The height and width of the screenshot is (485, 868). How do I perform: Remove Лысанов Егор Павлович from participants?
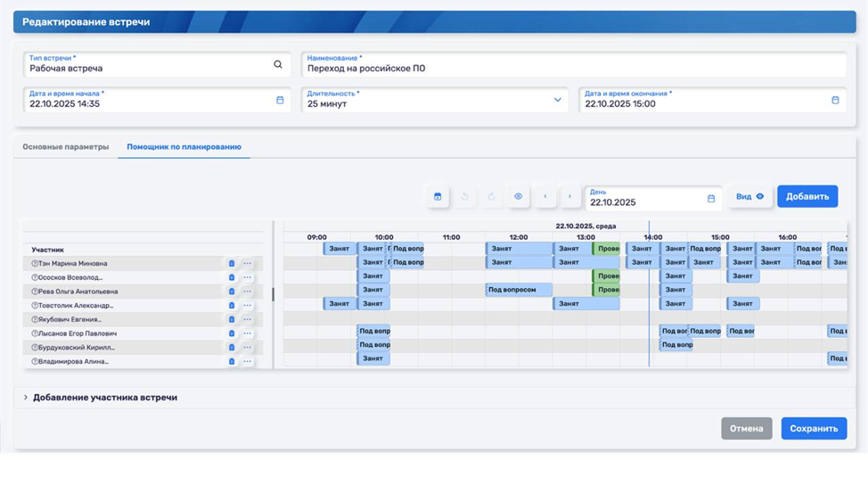coord(232,333)
